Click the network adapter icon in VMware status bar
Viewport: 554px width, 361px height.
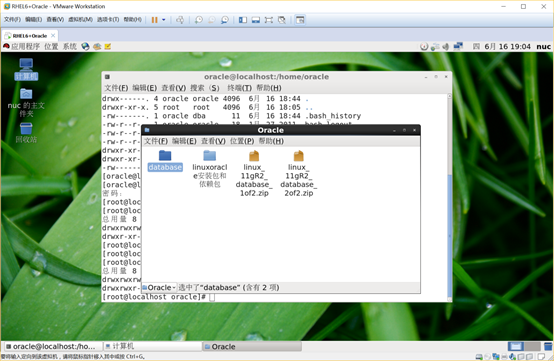496,357
